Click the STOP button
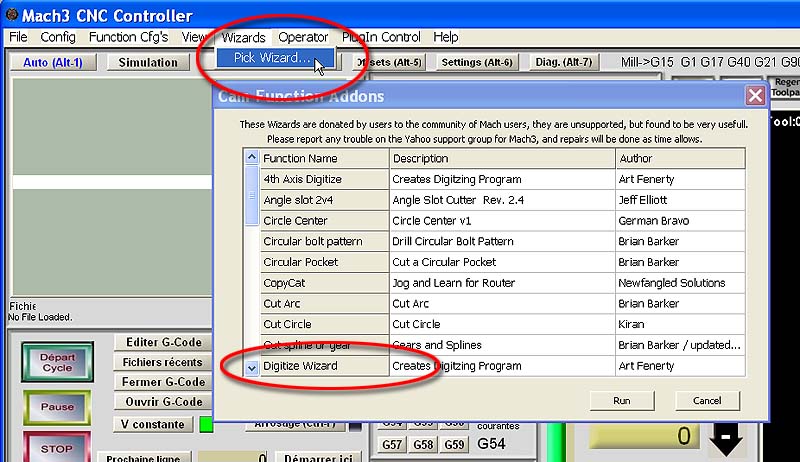This screenshot has width=800, height=462. (x=57, y=448)
